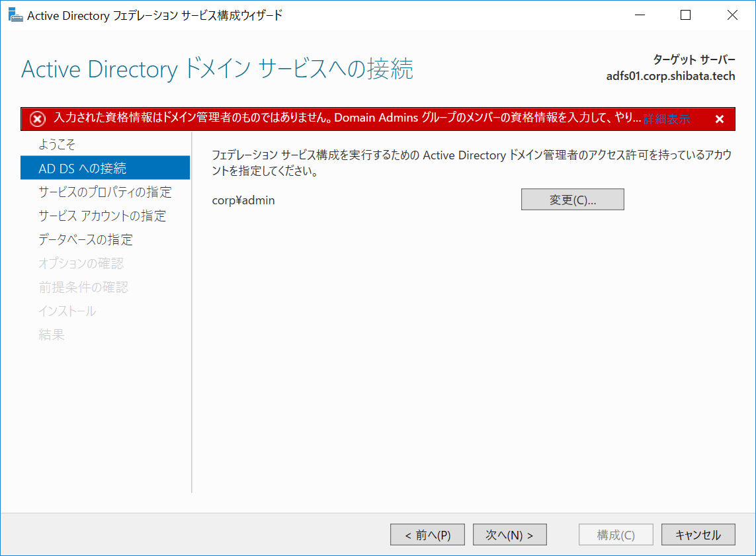Minimize the wizard window
Viewport: 756px width, 556px height.
click(x=639, y=15)
